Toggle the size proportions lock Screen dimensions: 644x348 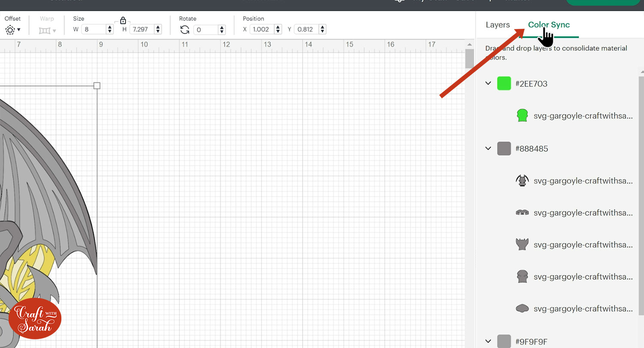(x=123, y=20)
